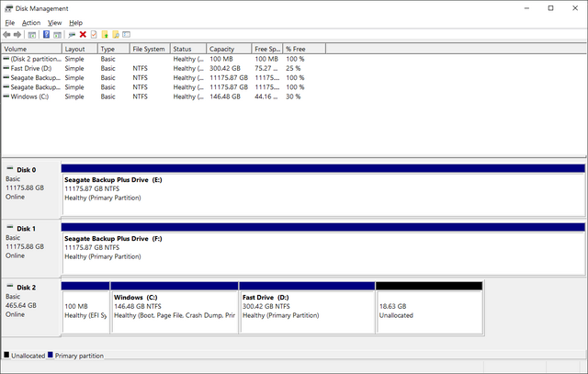Click the red X delete icon
588x374 pixels.
(x=83, y=35)
